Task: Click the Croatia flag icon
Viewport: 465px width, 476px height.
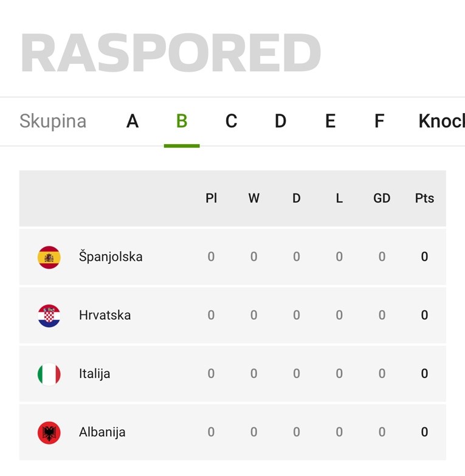Action: tap(49, 316)
